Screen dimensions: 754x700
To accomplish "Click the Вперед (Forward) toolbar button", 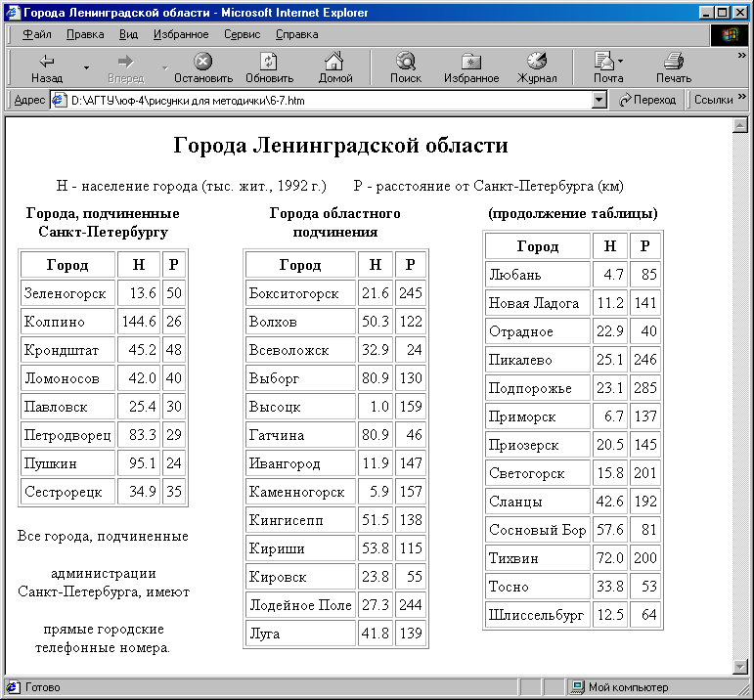I will tap(126, 67).
